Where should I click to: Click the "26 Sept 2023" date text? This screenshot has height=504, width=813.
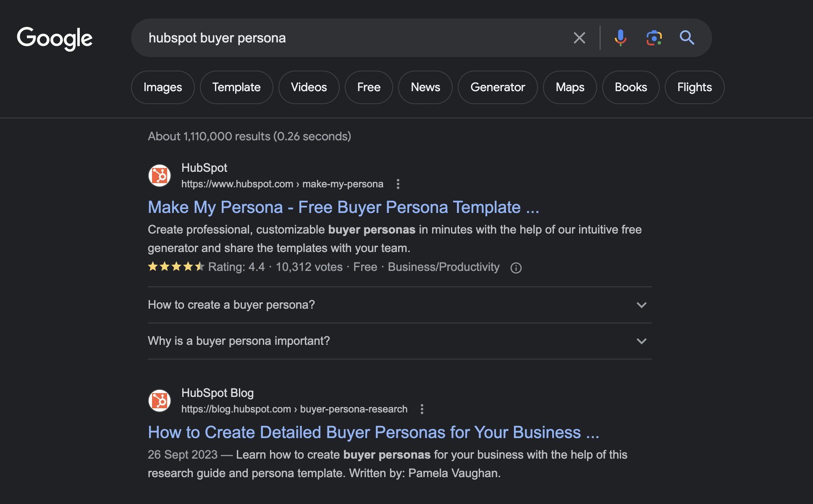[x=183, y=455]
